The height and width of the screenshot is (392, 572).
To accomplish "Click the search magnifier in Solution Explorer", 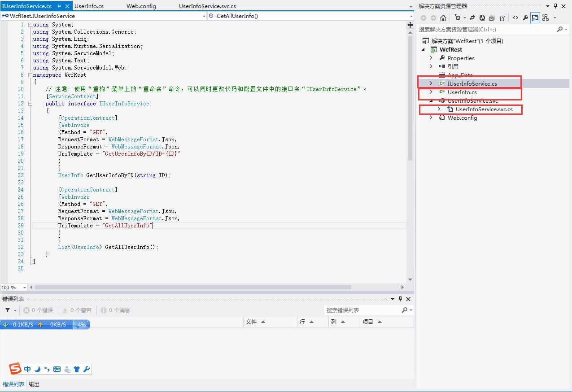I will click(x=559, y=29).
